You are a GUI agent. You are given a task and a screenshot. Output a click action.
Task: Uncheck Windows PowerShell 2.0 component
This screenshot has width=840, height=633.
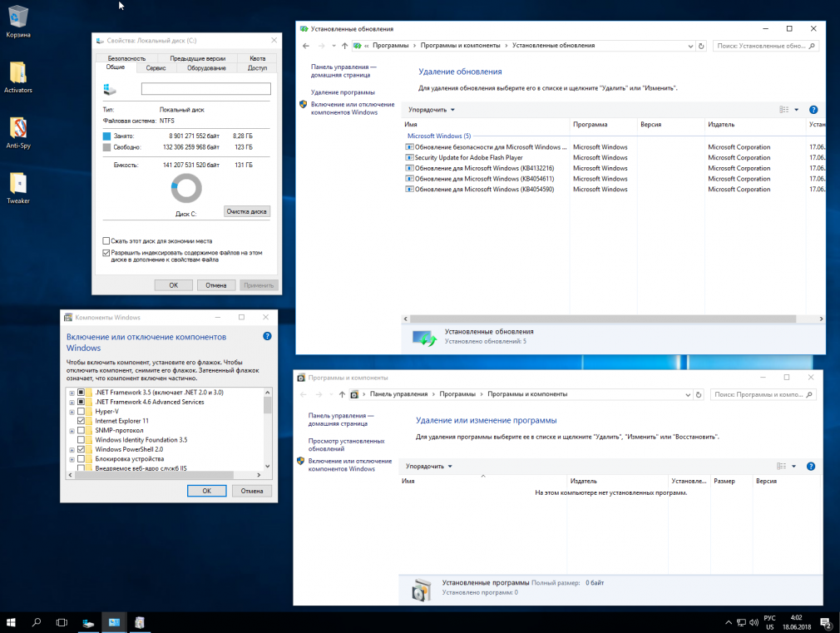click(x=82, y=449)
